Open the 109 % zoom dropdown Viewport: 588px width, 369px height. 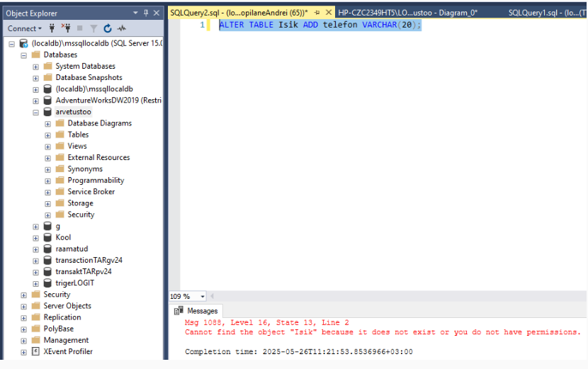point(203,296)
